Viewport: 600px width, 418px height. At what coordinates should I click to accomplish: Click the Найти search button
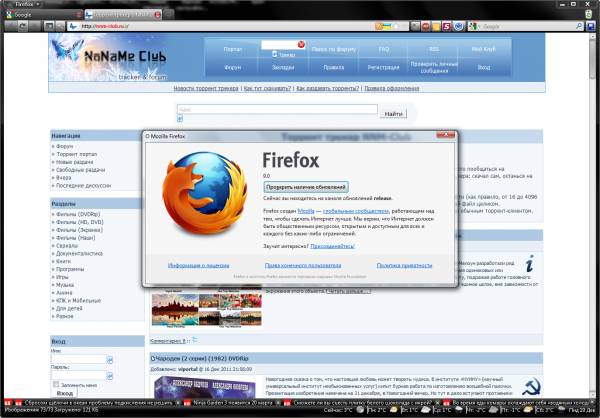pos(393,114)
